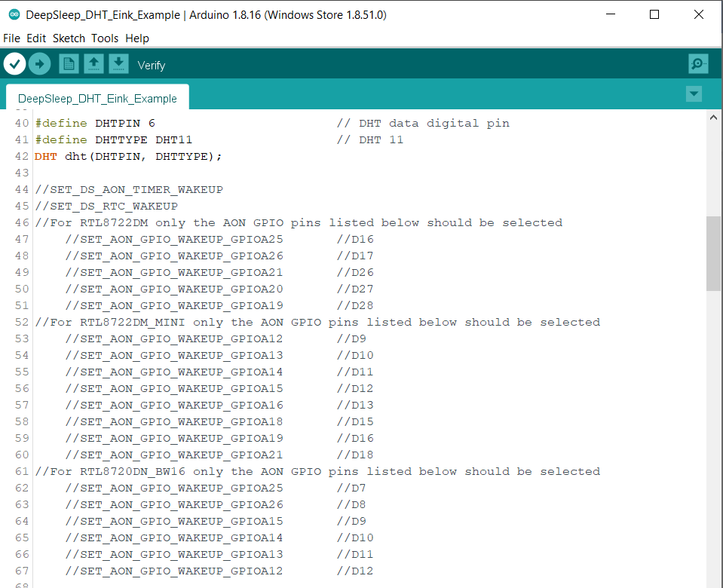The width and height of the screenshot is (723, 588).
Task: Close the Arduino window
Action: [699, 15]
